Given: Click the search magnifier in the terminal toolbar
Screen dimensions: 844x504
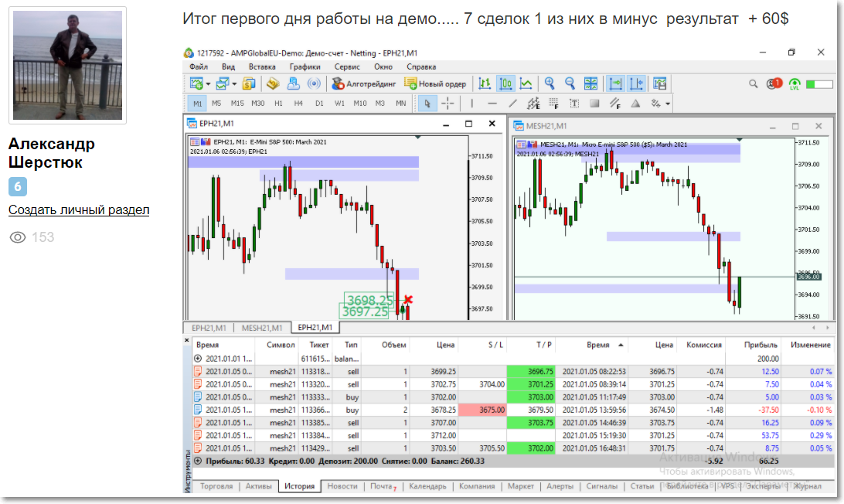Looking at the screenshot, I should (753, 83).
